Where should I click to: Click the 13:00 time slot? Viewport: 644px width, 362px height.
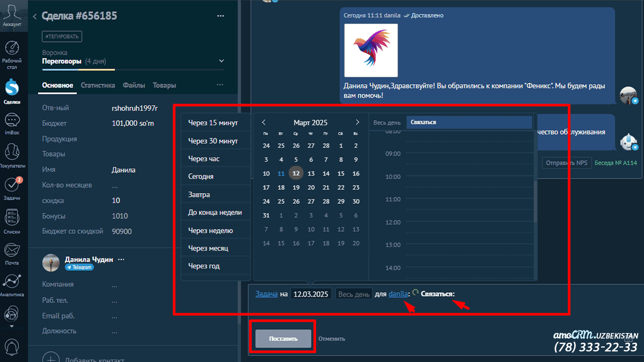(470, 245)
